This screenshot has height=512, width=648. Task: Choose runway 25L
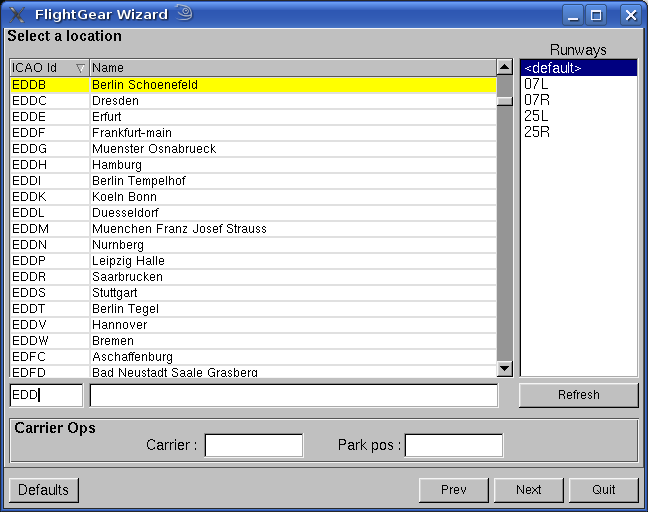point(579,116)
